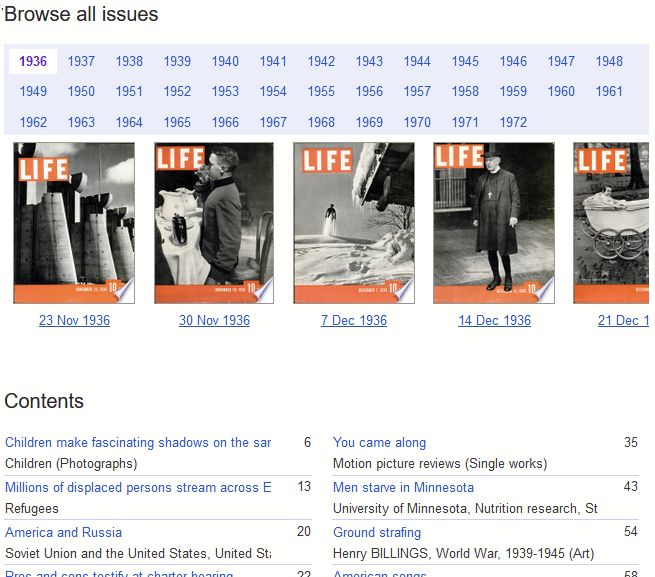655x577 pixels.
Task: Browse 1949 issues
Action: coord(33,92)
